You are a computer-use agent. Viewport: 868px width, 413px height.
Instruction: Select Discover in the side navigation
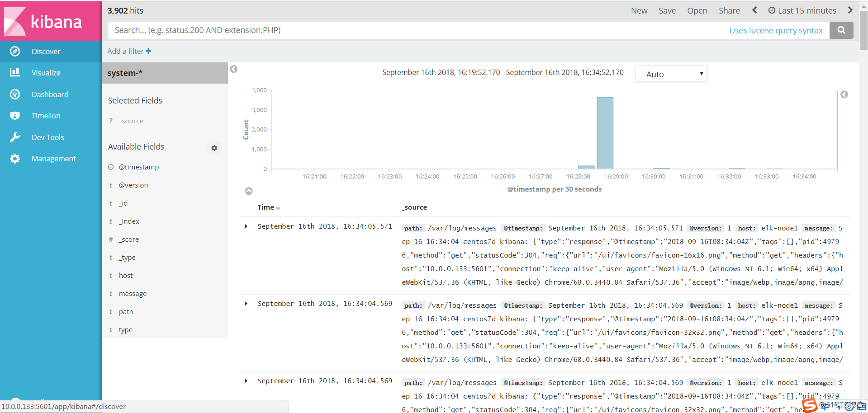(46, 52)
